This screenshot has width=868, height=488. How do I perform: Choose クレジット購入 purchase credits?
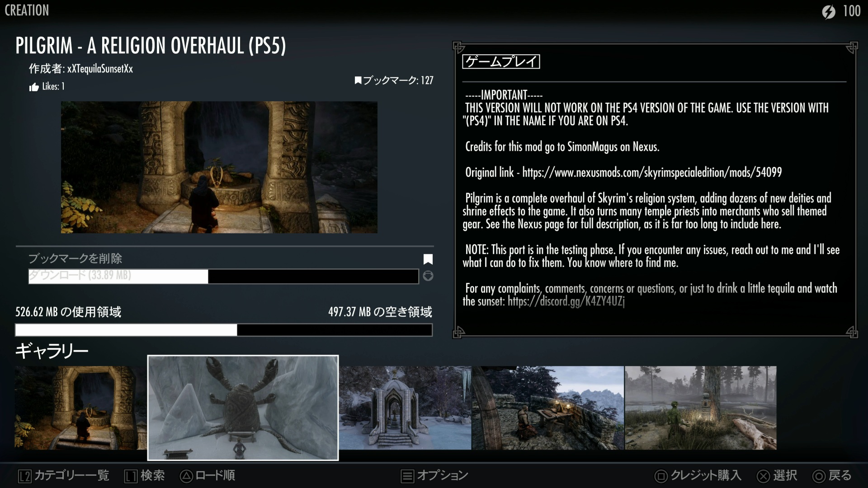coord(706,475)
